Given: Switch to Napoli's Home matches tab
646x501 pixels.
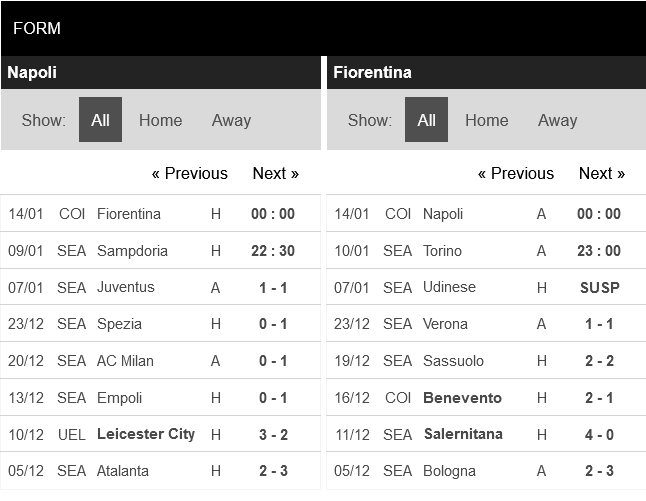Looking at the screenshot, I should (160, 120).
